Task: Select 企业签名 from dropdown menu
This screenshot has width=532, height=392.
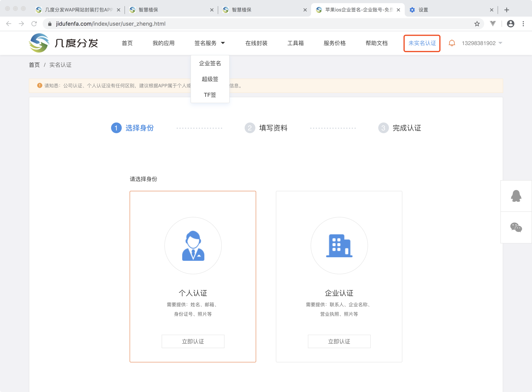Action: [x=210, y=63]
